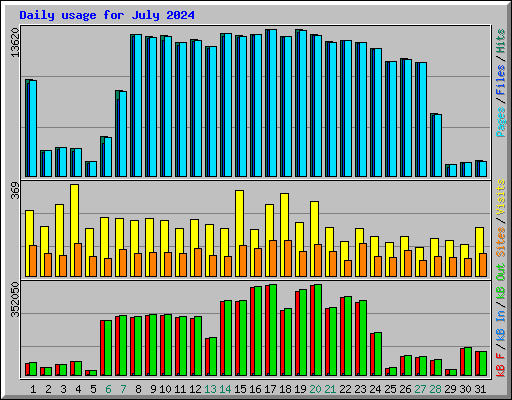Select day label 4 on the x-axis
The width and height of the screenshot is (512, 400).
(78, 389)
